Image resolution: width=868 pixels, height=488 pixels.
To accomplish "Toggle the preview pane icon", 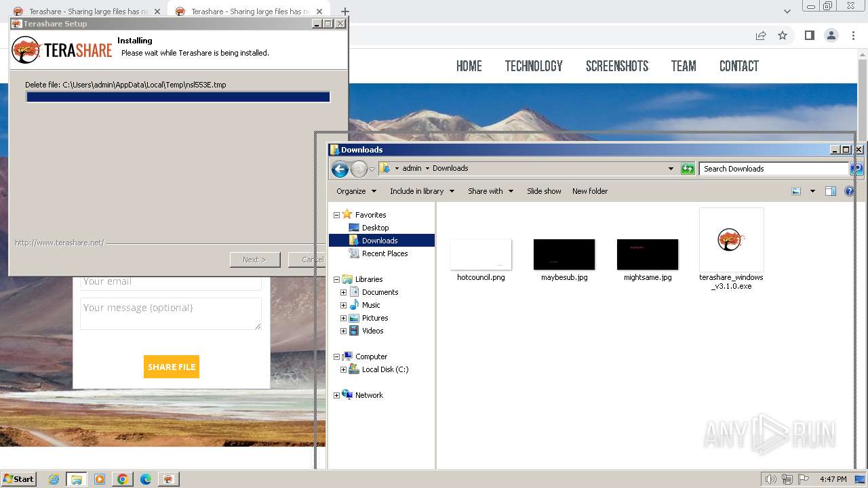I will 830,191.
